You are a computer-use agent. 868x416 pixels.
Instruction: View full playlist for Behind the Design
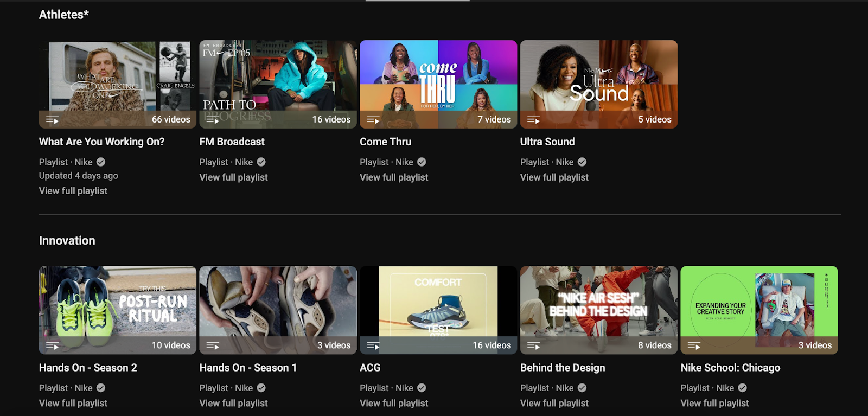click(554, 403)
